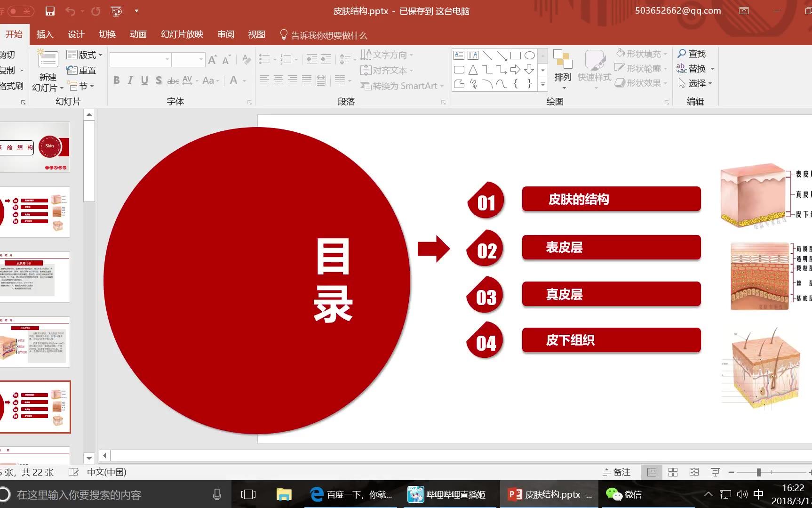Viewport: 812px width, 508px height.
Task: Click New Slide (新建幻灯片) icon
Action: pyautogui.click(x=48, y=60)
